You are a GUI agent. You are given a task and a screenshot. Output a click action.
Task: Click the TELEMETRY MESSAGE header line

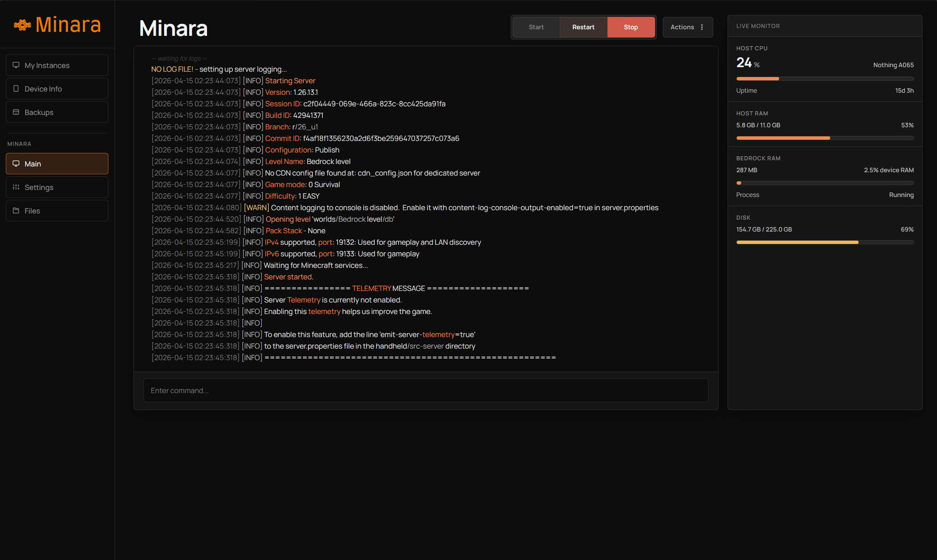tap(340, 288)
